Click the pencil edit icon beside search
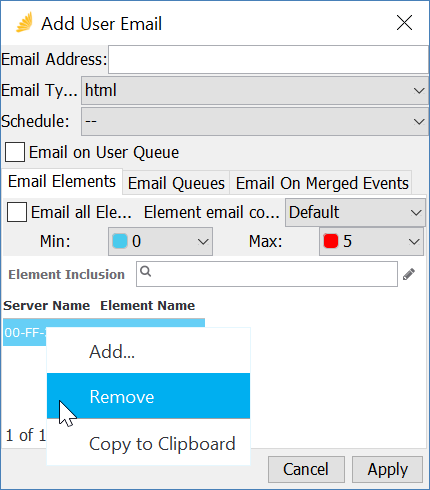 (x=409, y=274)
